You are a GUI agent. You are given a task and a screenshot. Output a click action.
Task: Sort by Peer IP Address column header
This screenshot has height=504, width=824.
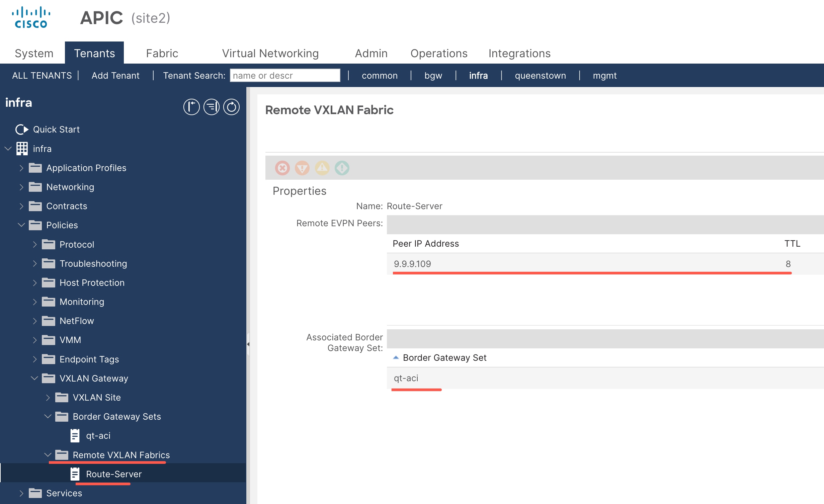click(x=425, y=243)
